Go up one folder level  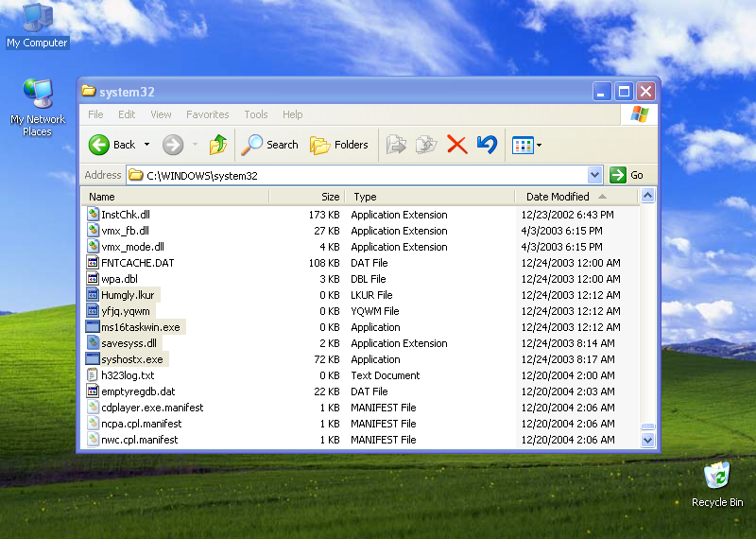coord(218,145)
